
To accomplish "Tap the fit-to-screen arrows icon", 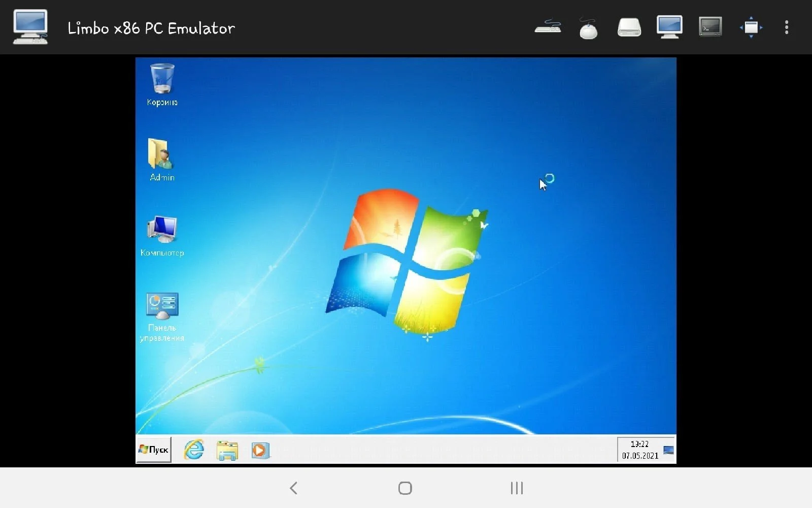I will pos(751,27).
